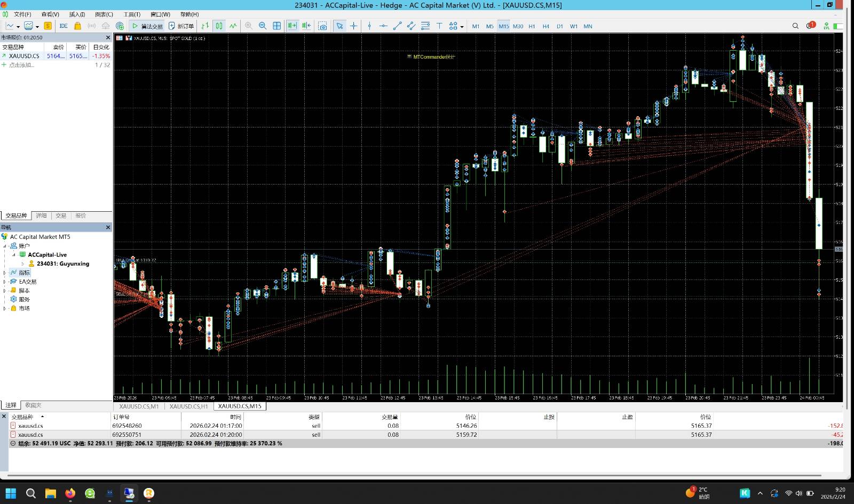Image resolution: width=854 pixels, height=504 pixels.
Task: Switch chart to H1 timeframe
Action: (x=532, y=26)
